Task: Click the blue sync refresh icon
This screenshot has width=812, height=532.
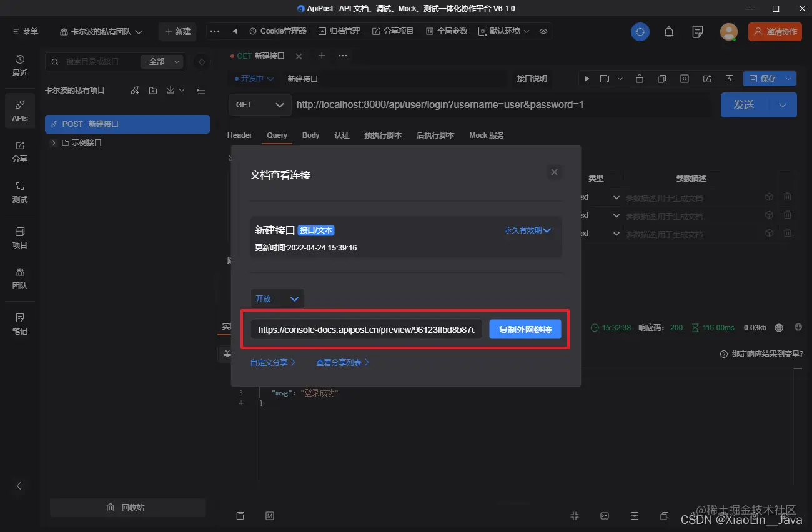Action: (640, 32)
